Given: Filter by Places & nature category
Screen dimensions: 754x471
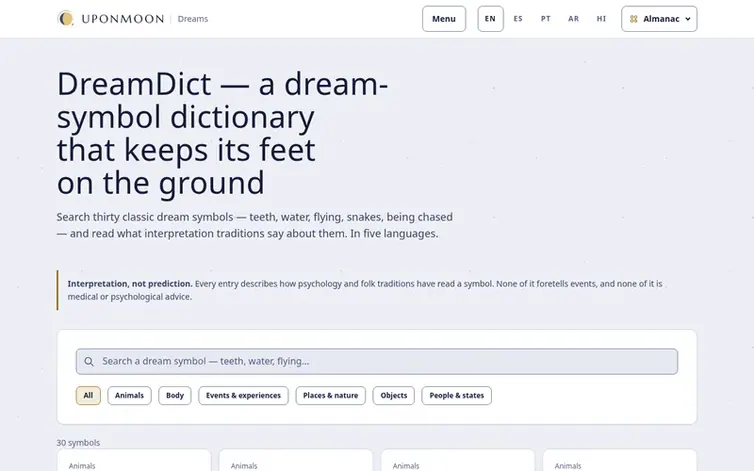Looking at the screenshot, I should click(330, 395).
